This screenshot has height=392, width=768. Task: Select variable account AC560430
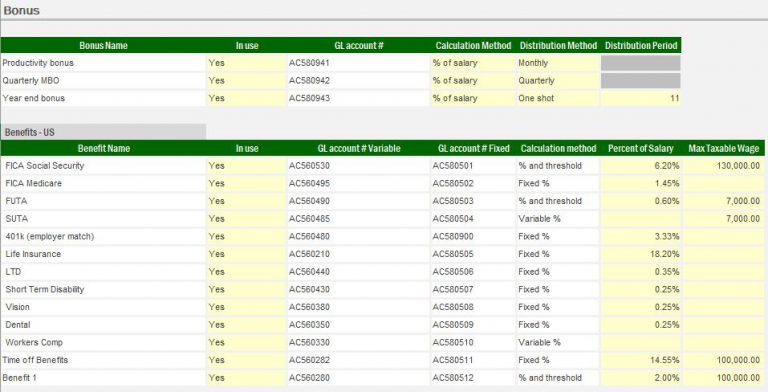click(x=358, y=290)
